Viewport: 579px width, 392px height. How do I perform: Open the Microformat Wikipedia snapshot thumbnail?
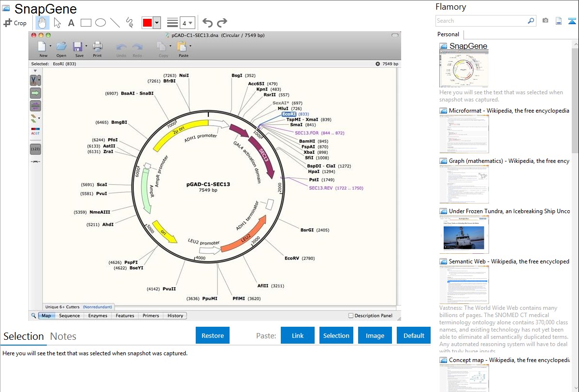click(464, 134)
